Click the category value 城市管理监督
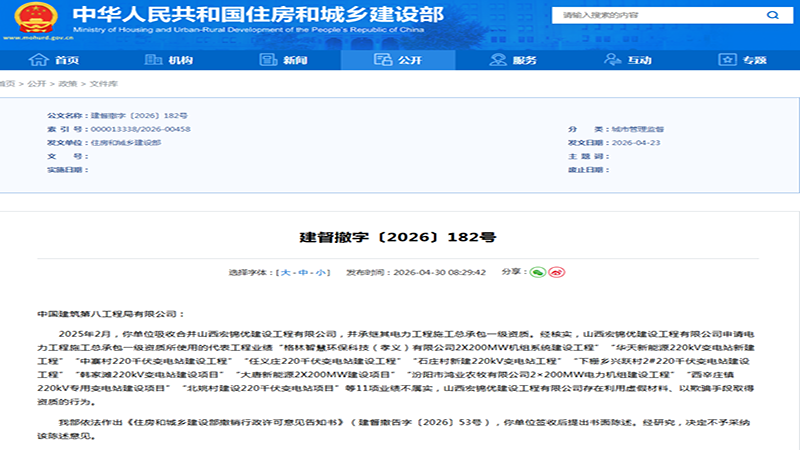The height and width of the screenshot is (450, 800). click(638, 129)
